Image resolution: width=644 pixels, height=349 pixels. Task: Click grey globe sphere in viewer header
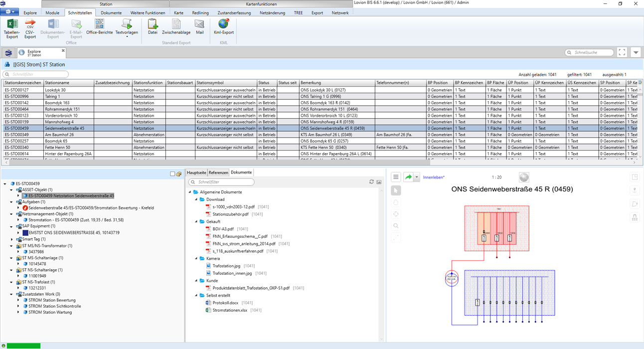[x=524, y=177]
